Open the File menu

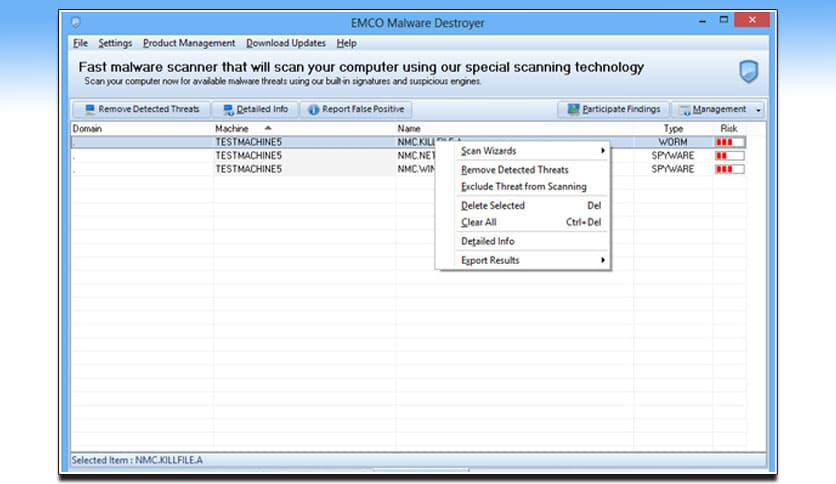coord(81,43)
